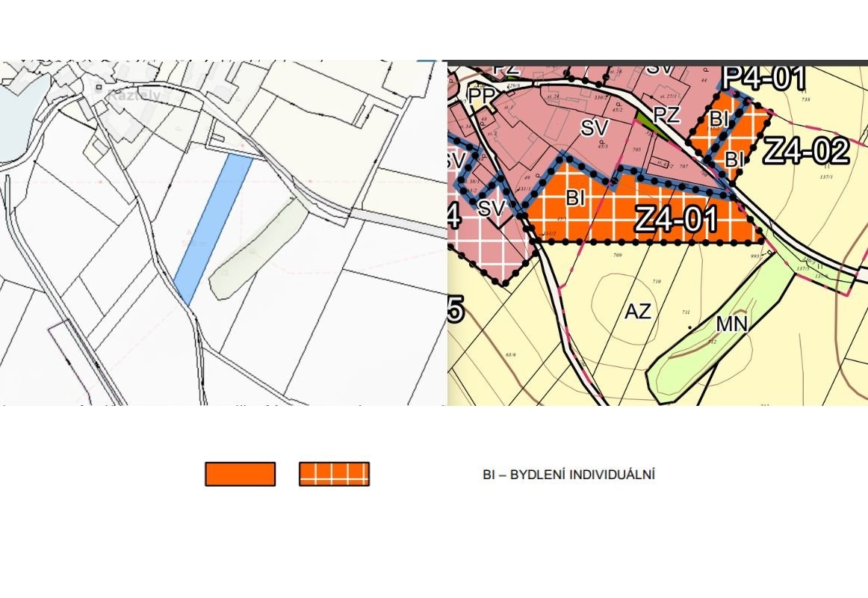868x598 pixels.
Task: Click the BI label left of Z4-01
Action: 575,199
